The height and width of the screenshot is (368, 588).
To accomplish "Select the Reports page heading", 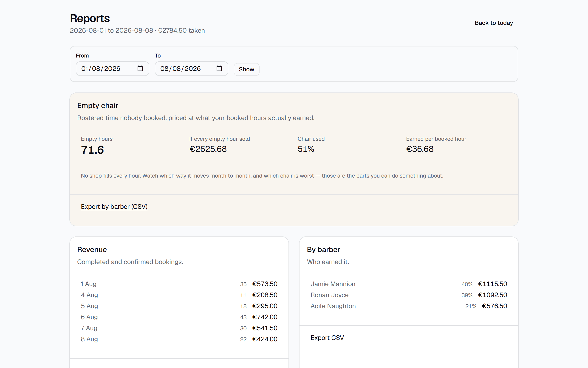I will (x=90, y=18).
